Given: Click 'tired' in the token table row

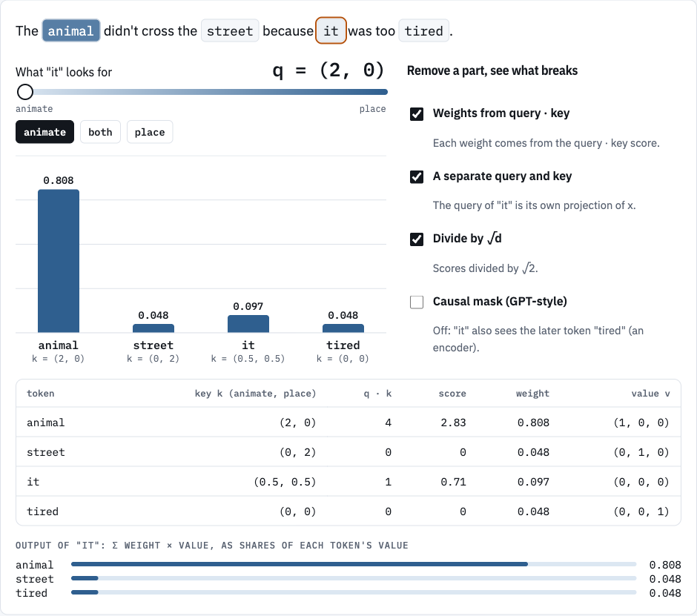Looking at the screenshot, I should pyautogui.click(x=42, y=511).
